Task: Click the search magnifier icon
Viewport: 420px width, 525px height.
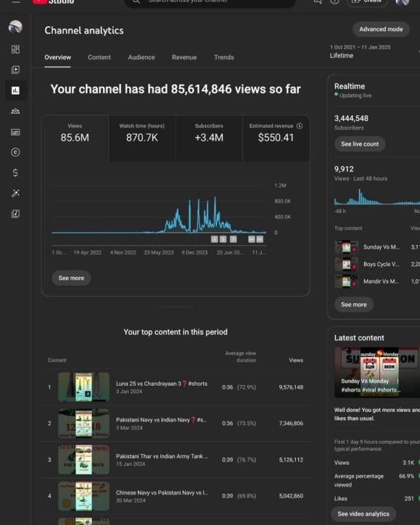Action: (136, 1)
